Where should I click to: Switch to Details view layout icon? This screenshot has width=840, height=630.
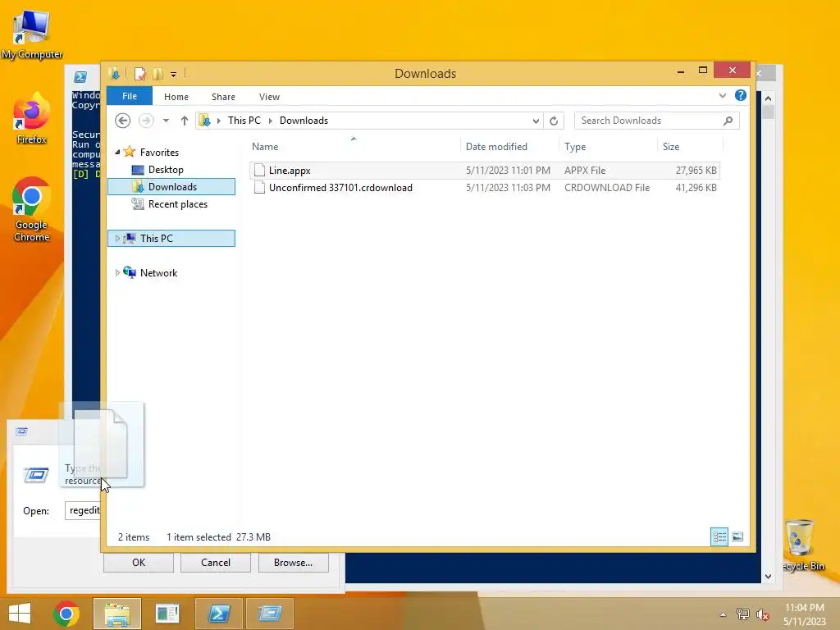[x=719, y=536]
